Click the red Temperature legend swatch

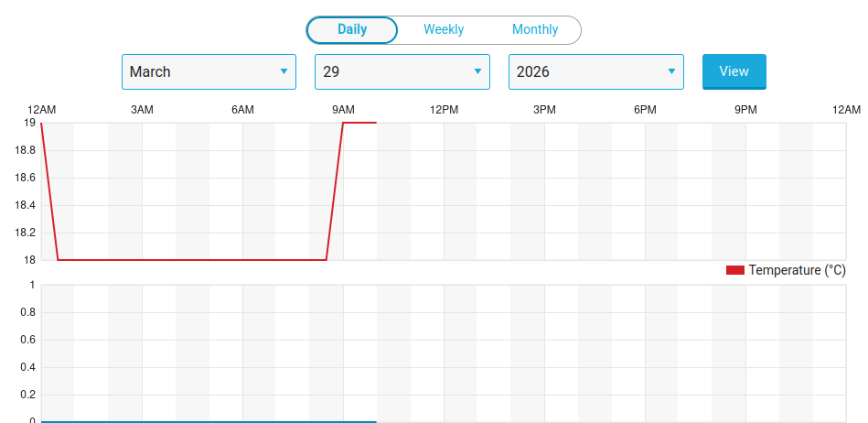[x=735, y=270]
